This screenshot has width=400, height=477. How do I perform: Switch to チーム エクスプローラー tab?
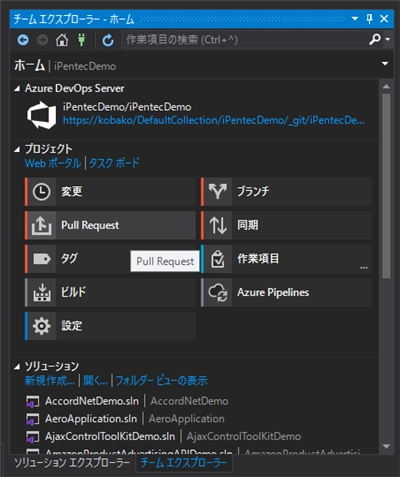[x=184, y=463]
